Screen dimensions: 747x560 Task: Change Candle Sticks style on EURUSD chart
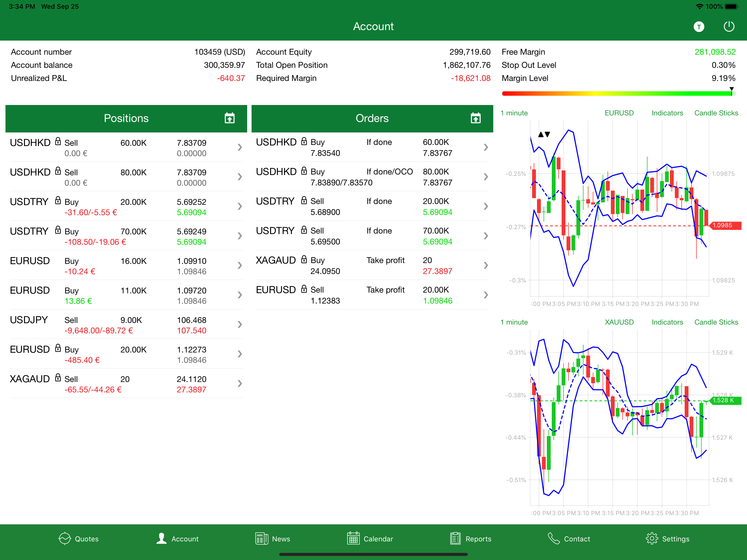click(x=716, y=113)
